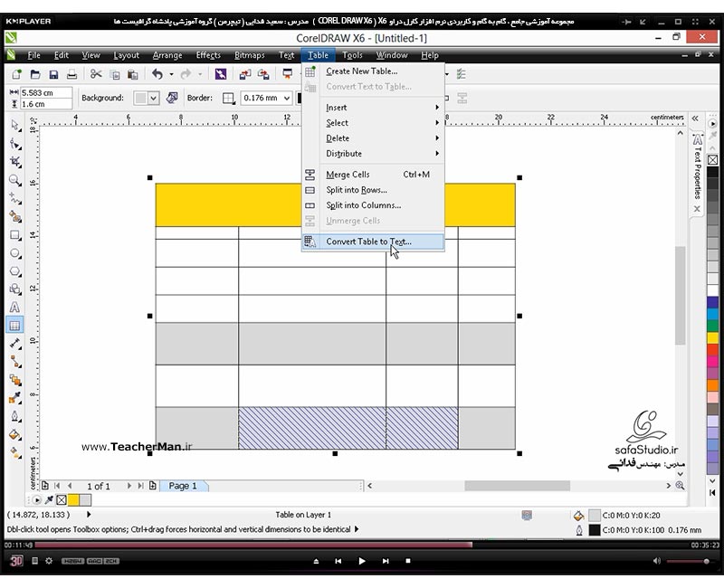Expand the Distribute submenu

(373, 153)
